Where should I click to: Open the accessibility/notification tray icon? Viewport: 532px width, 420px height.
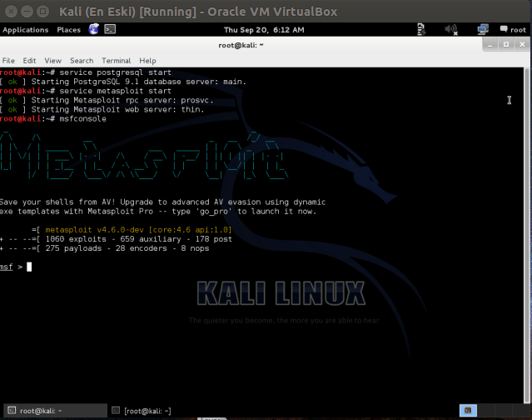point(421,29)
